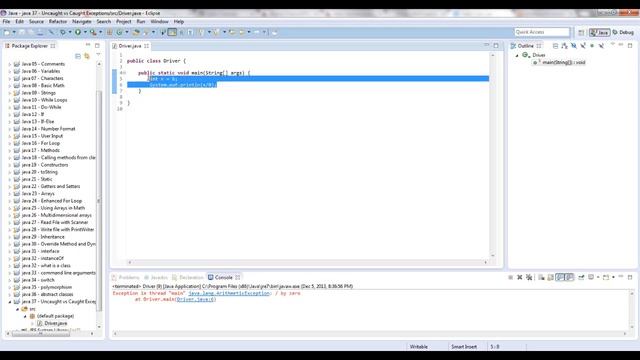Open dropdown arrow next to New icon
The width and height of the screenshot is (640, 360).
(x=14, y=32)
